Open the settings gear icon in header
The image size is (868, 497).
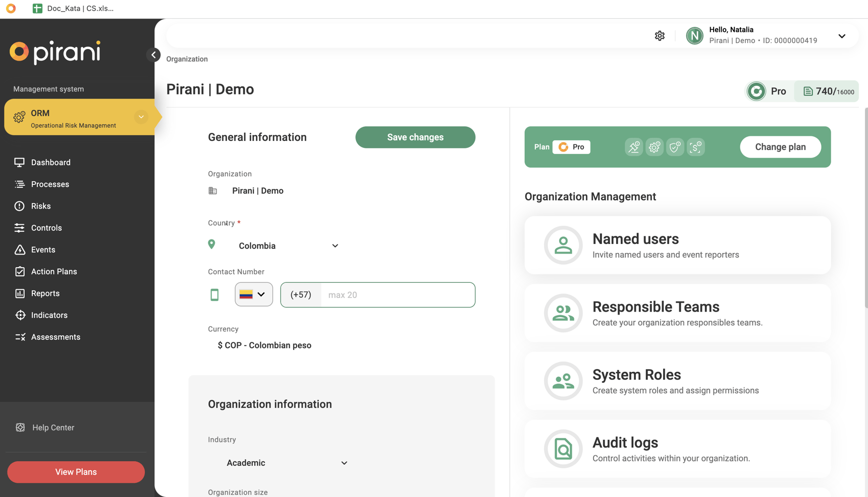tap(660, 36)
